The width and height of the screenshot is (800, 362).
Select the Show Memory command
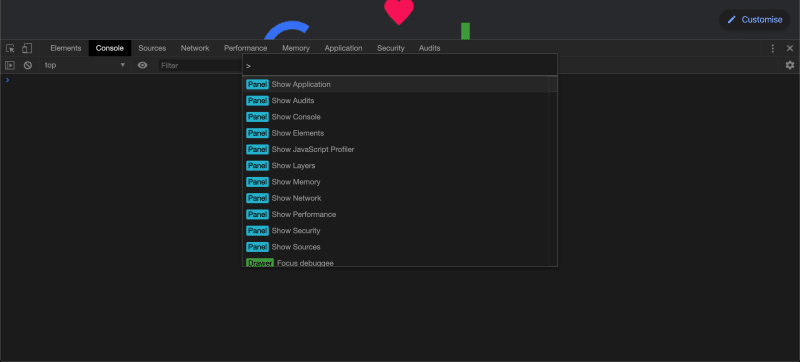point(395,182)
